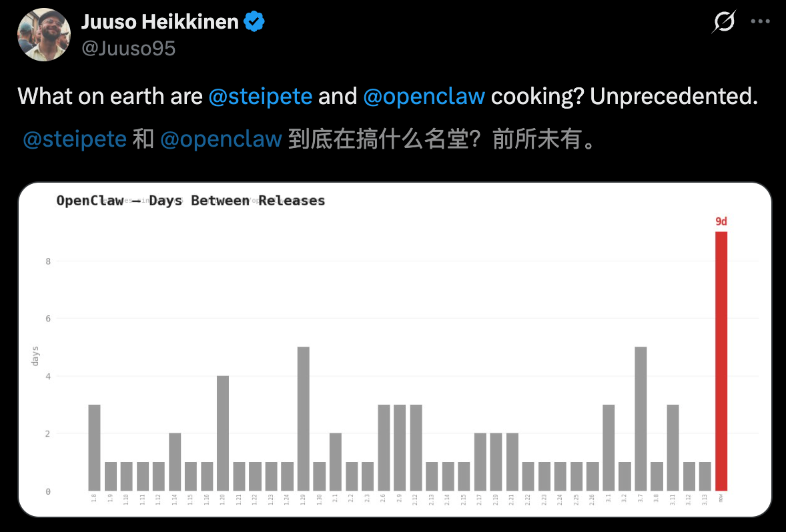
Task: Click @steipete in the Chinese translation
Action: [75, 139]
